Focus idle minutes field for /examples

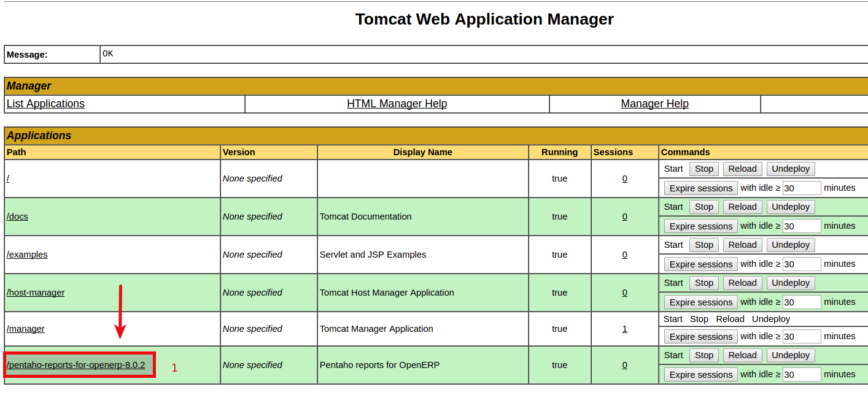click(802, 264)
